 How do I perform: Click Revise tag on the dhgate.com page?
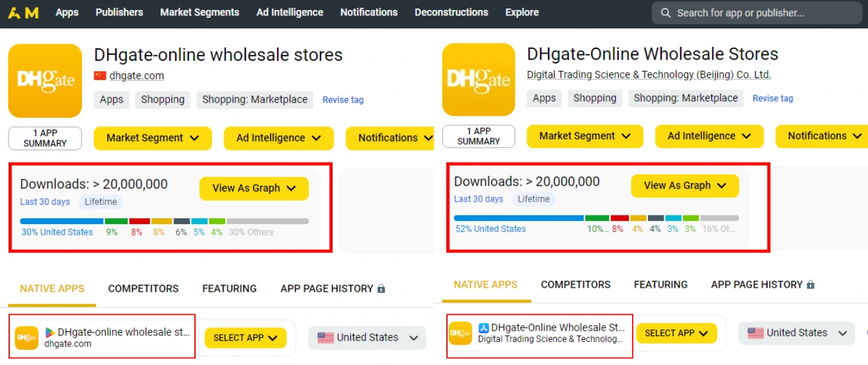pyautogui.click(x=343, y=100)
